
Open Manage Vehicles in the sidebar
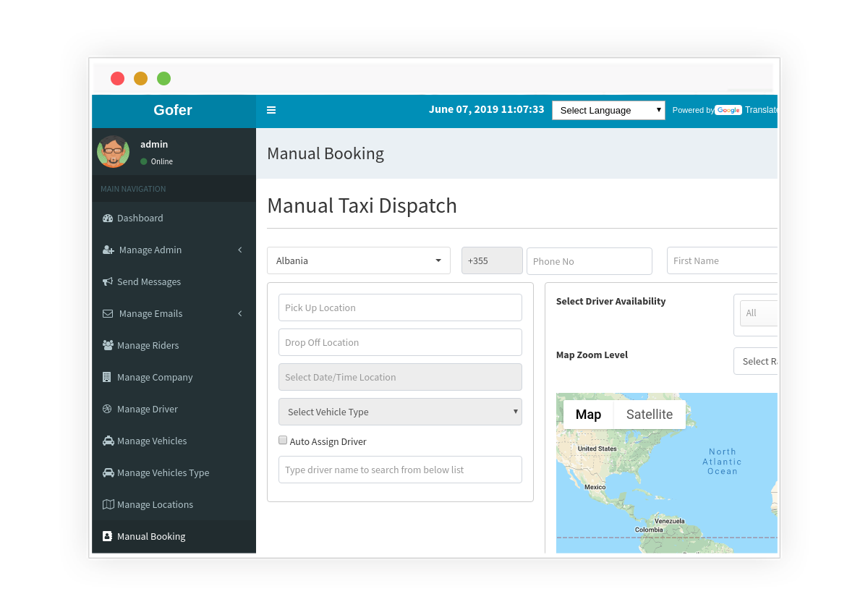(174, 441)
